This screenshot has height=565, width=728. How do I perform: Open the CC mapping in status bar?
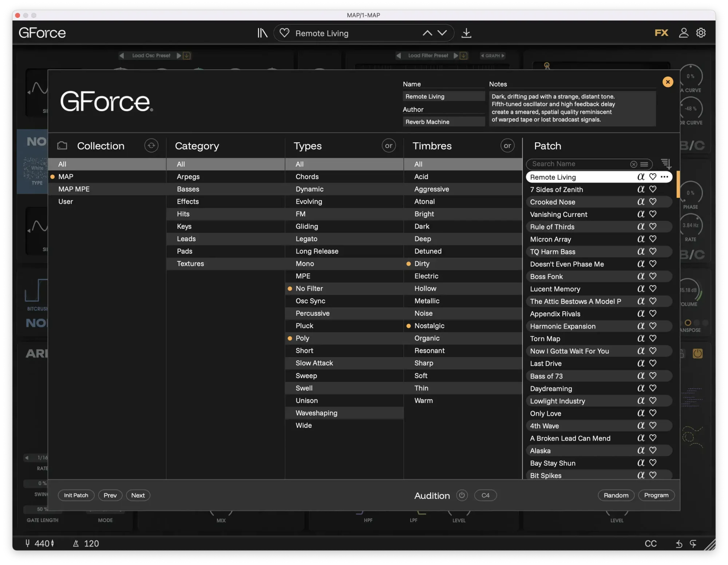(x=650, y=544)
